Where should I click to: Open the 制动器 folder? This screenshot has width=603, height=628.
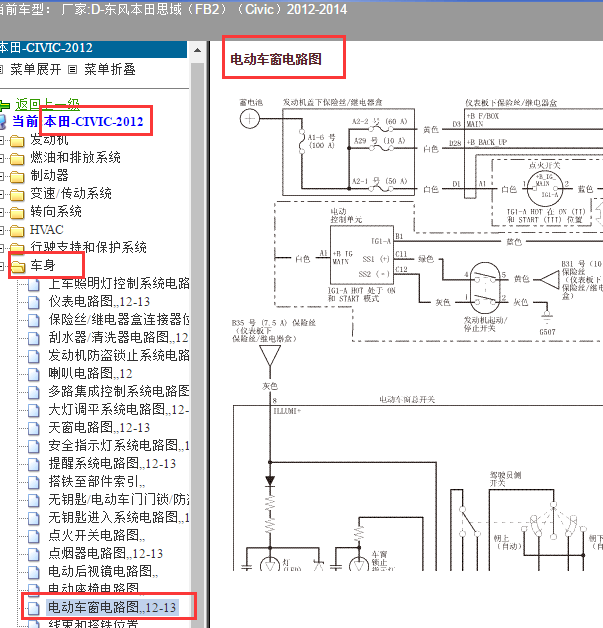coord(50,175)
